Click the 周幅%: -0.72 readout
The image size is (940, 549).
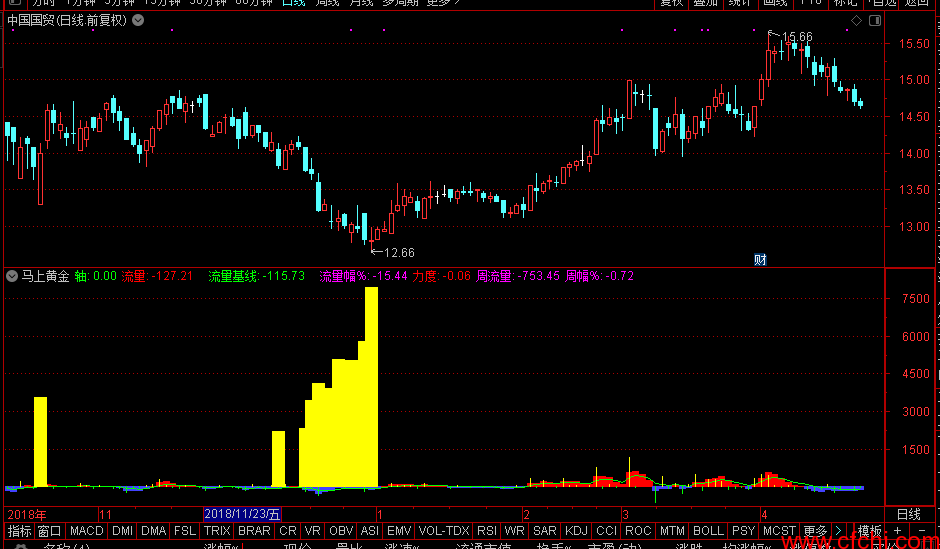(599, 276)
